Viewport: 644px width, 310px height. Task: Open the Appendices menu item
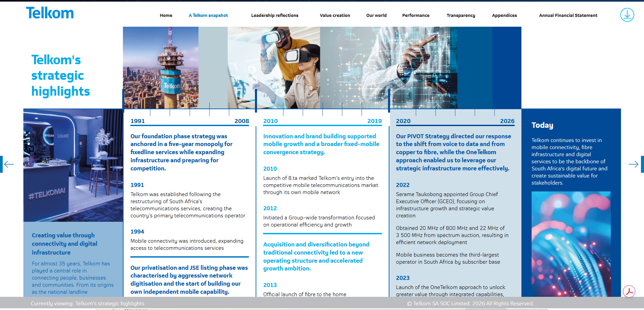[x=504, y=15]
